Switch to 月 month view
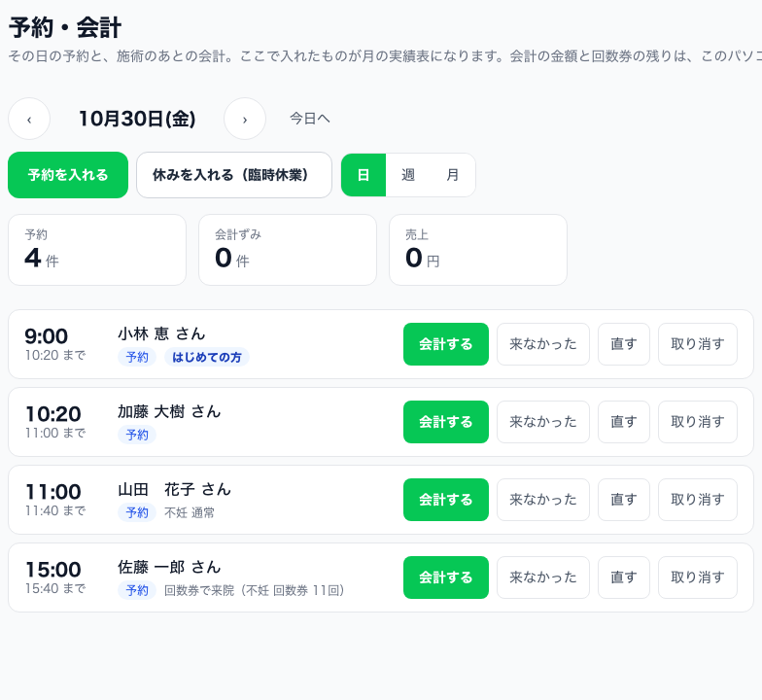 coord(453,175)
